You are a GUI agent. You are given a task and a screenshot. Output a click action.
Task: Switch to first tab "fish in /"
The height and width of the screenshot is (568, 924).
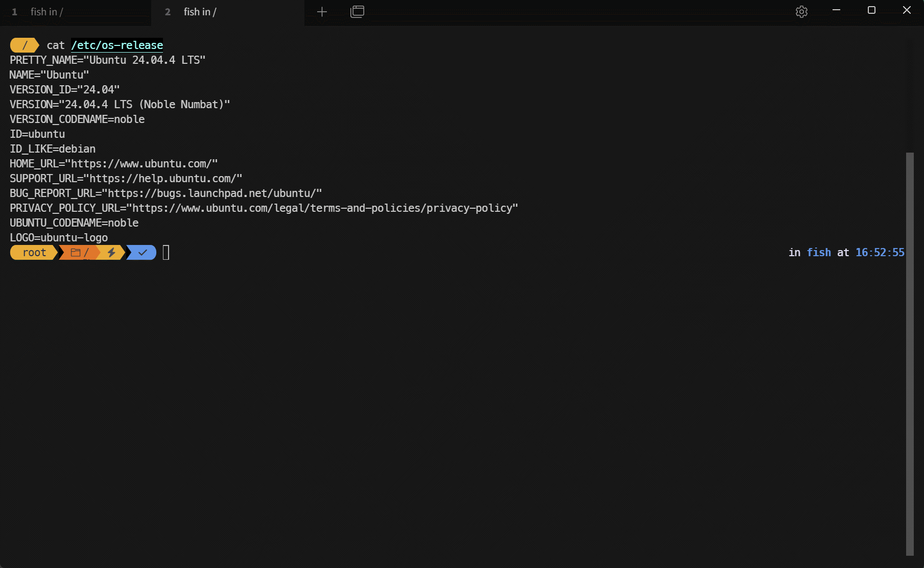pos(76,12)
